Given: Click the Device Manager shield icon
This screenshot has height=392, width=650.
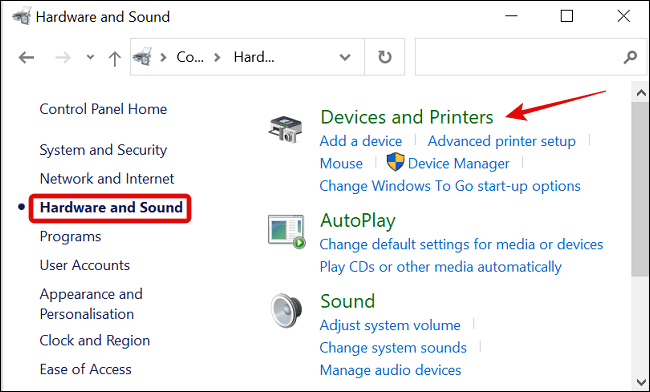Looking at the screenshot, I should coord(395,162).
